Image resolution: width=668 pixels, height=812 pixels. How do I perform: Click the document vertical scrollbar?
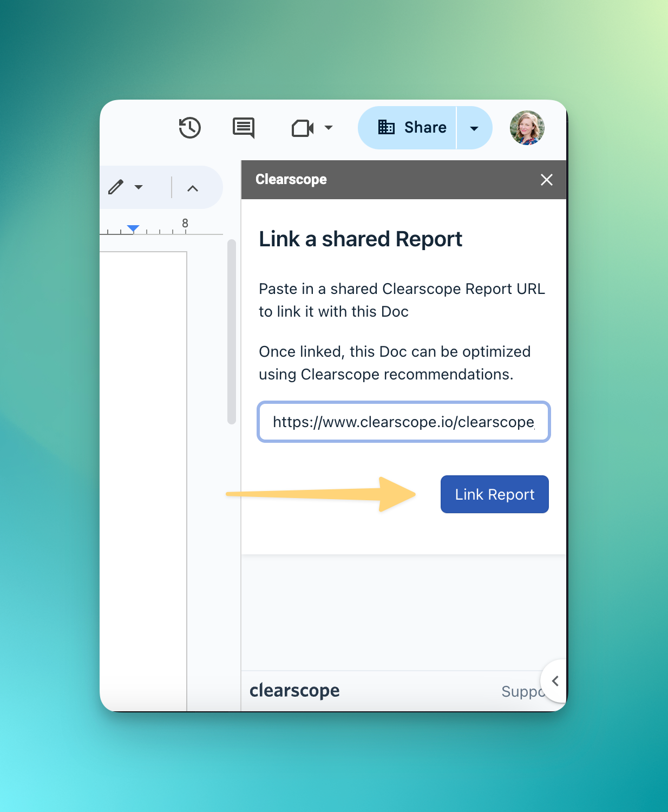click(232, 331)
